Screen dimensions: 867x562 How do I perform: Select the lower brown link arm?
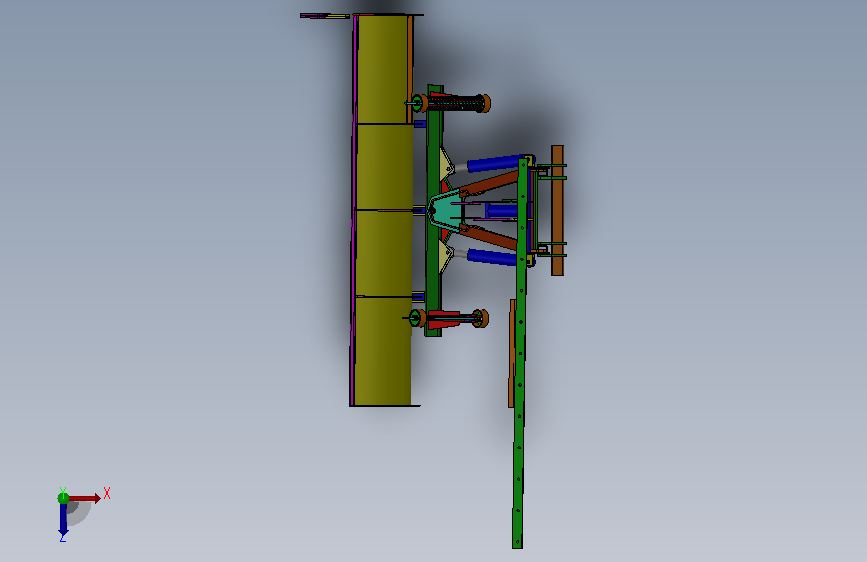[x=489, y=236]
